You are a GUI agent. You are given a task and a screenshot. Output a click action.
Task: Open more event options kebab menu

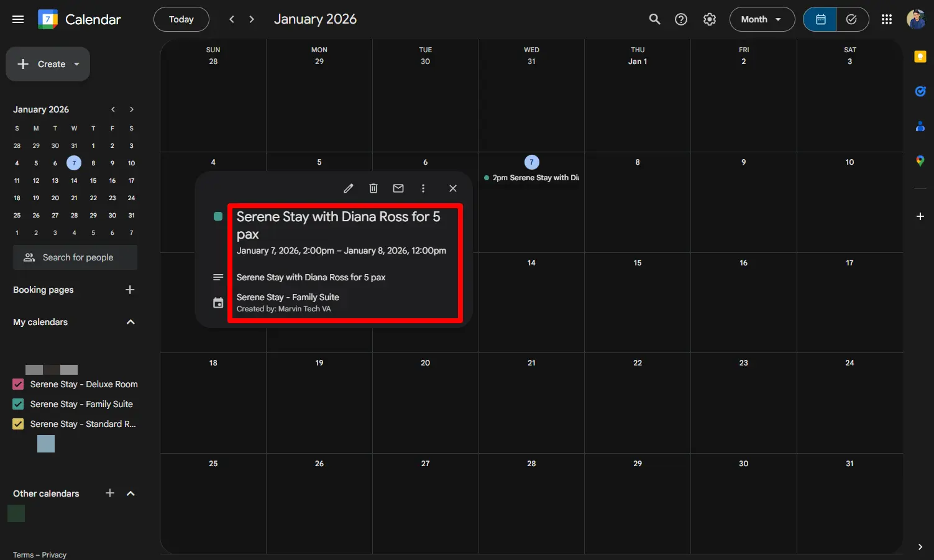[423, 188]
